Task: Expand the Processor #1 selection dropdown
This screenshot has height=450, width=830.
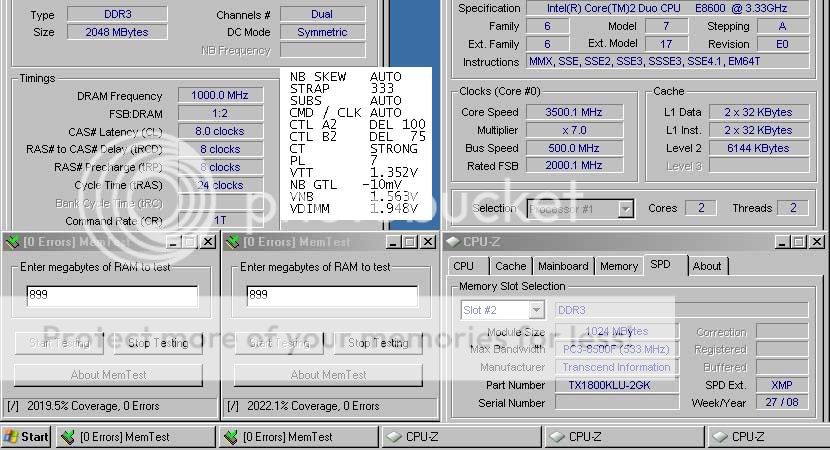Action: 626,209
